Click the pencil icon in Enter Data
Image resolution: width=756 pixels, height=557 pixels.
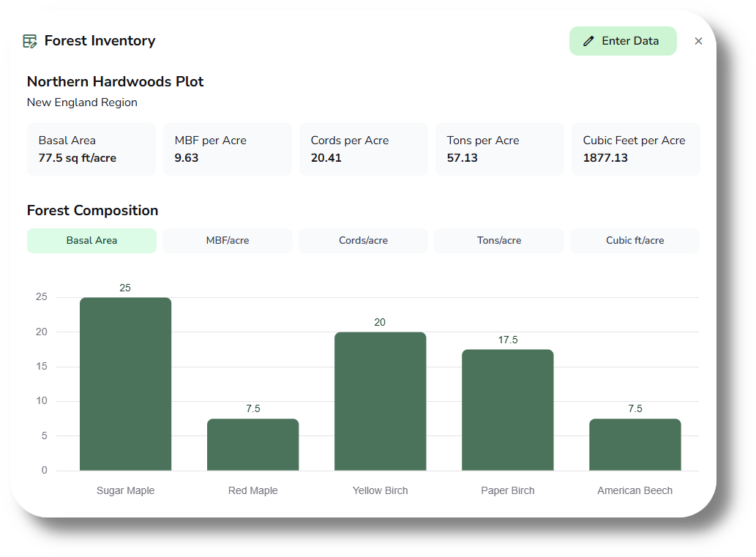coord(588,41)
